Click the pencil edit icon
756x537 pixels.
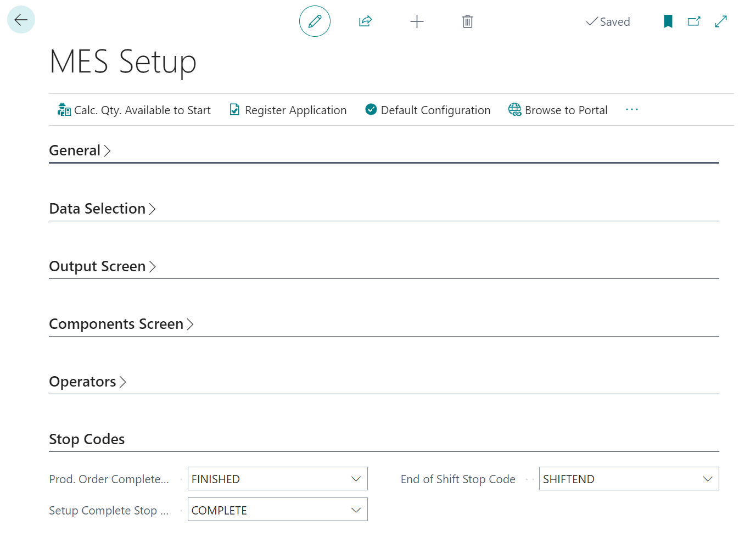(x=315, y=21)
